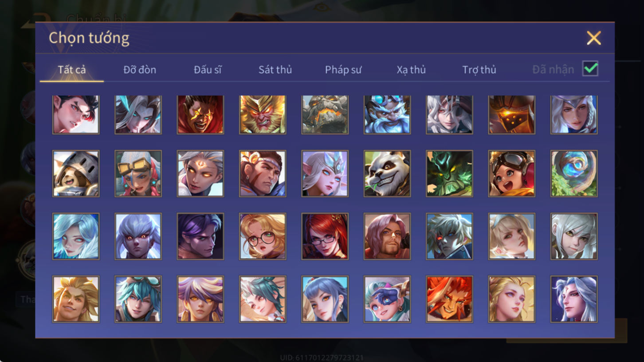644x362 pixels.
Task: Filter heroes by Pháp sư
Action: point(343,70)
